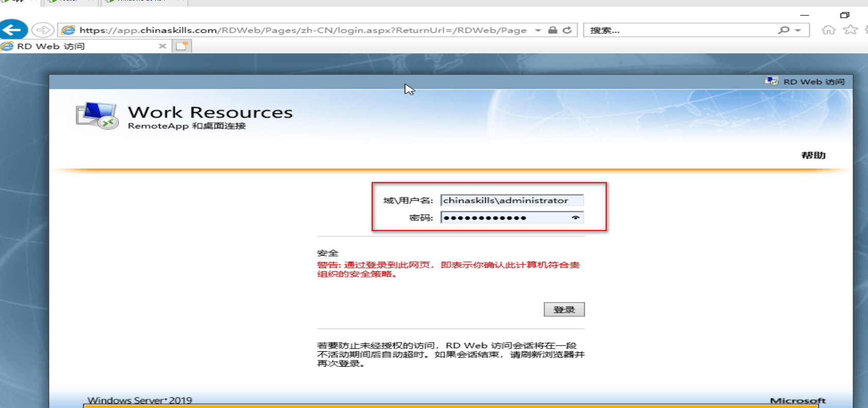Close the RD Web 访问 tab

(x=162, y=46)
